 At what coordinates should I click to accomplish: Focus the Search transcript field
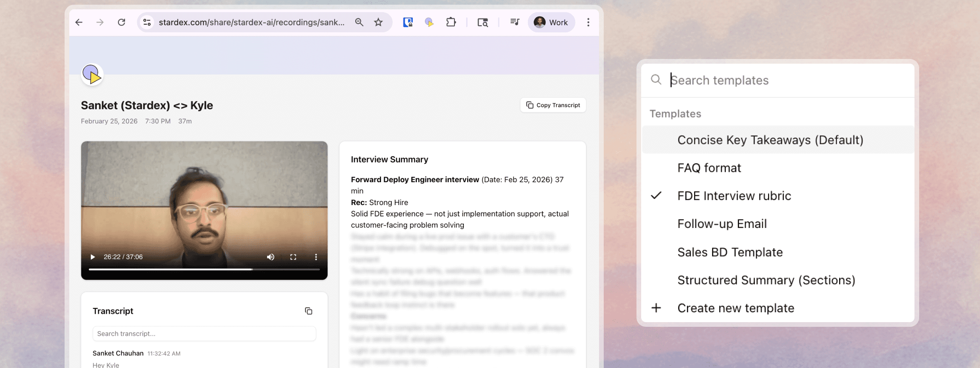point(204,334)
